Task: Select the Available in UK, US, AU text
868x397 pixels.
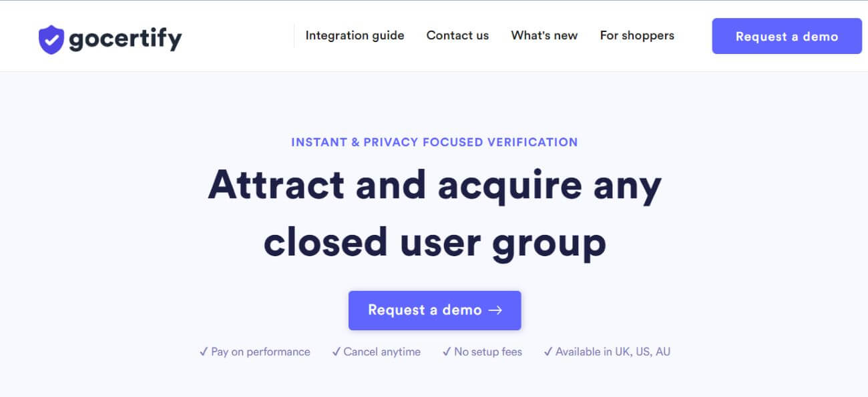Action: [x=613, y=352]
